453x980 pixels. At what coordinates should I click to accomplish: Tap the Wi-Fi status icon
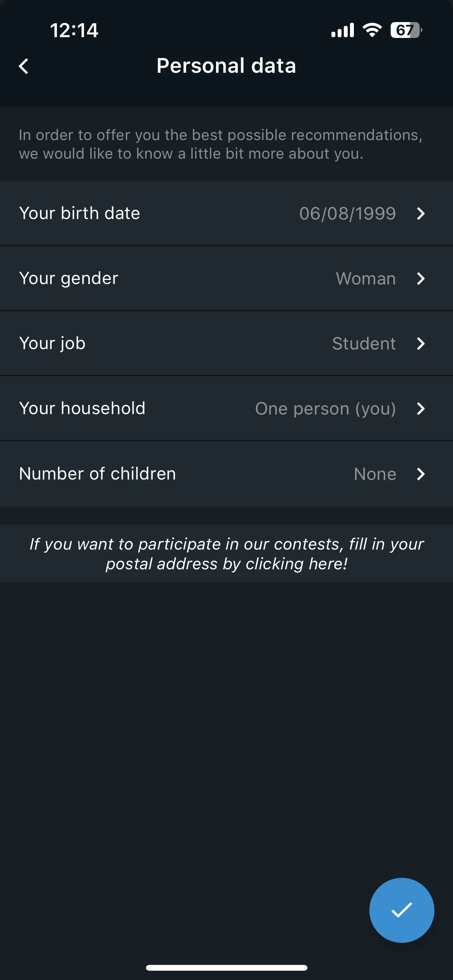[372, 30]
